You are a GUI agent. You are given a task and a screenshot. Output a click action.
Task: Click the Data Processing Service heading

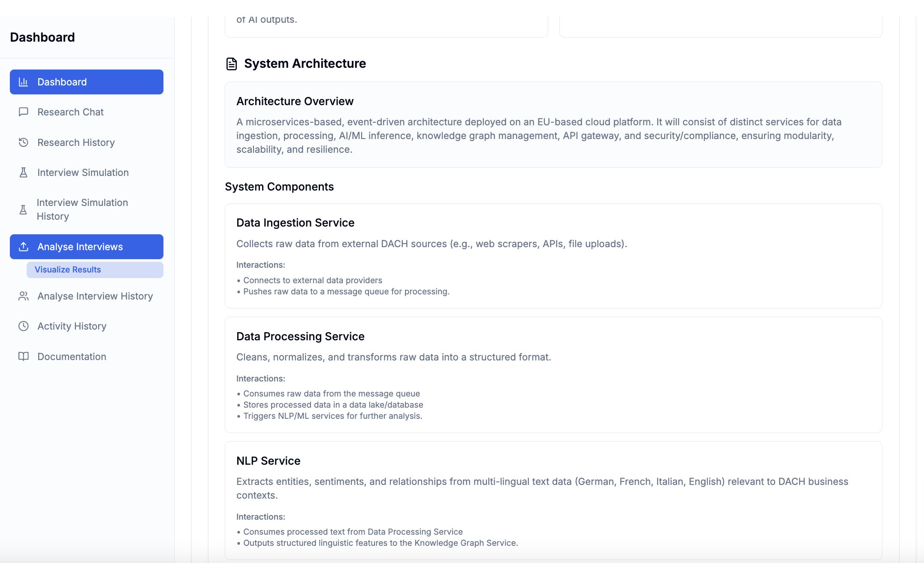tap(300, 336)
